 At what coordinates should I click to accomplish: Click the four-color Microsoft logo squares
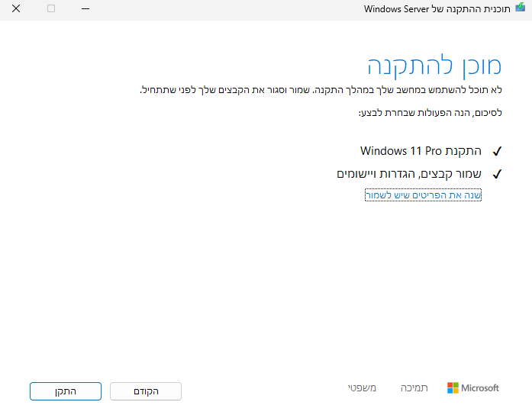pos(453,388)
